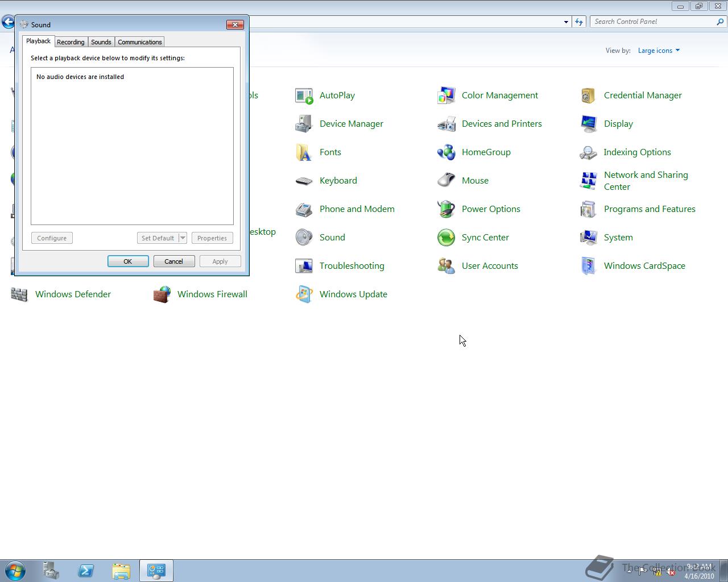Open HomeGroup icon
This screenshot has width=728, height=582.
[x=446, y=152]
